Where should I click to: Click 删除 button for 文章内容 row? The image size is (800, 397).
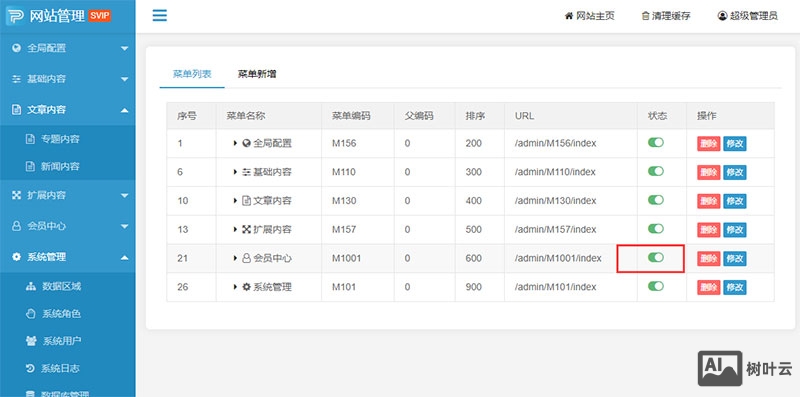click(x=709, y=201)
